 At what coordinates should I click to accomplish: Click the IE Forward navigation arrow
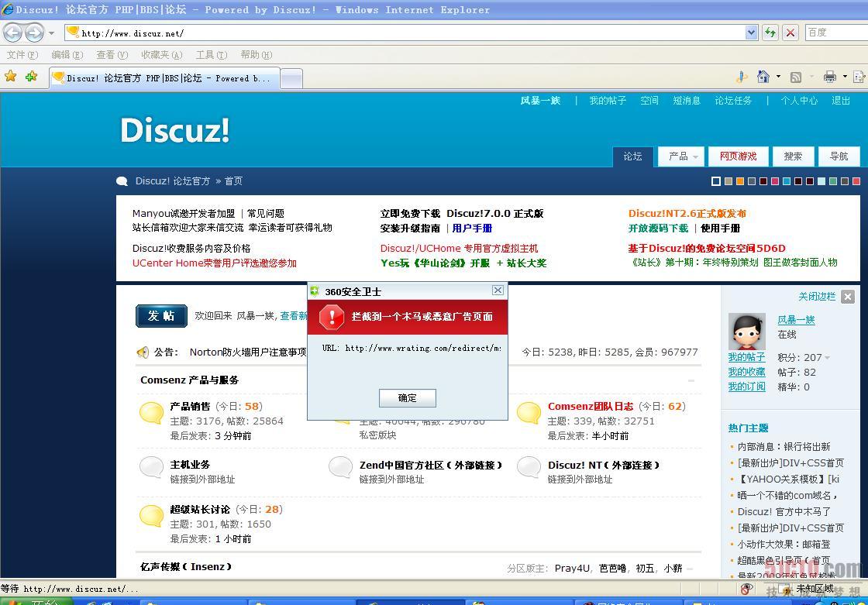(34, 33)
